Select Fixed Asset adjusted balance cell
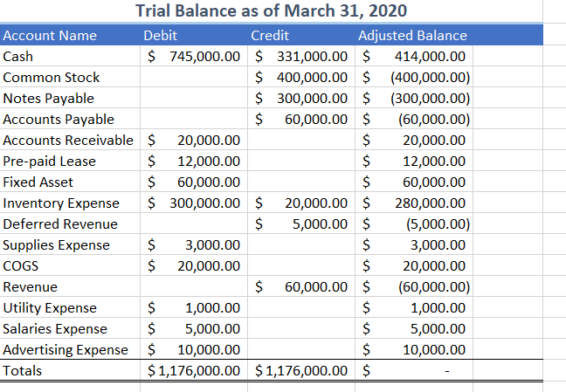 [414, 182]
